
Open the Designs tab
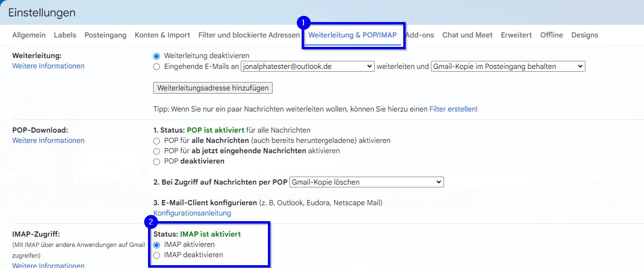click(x=585, y=35)
